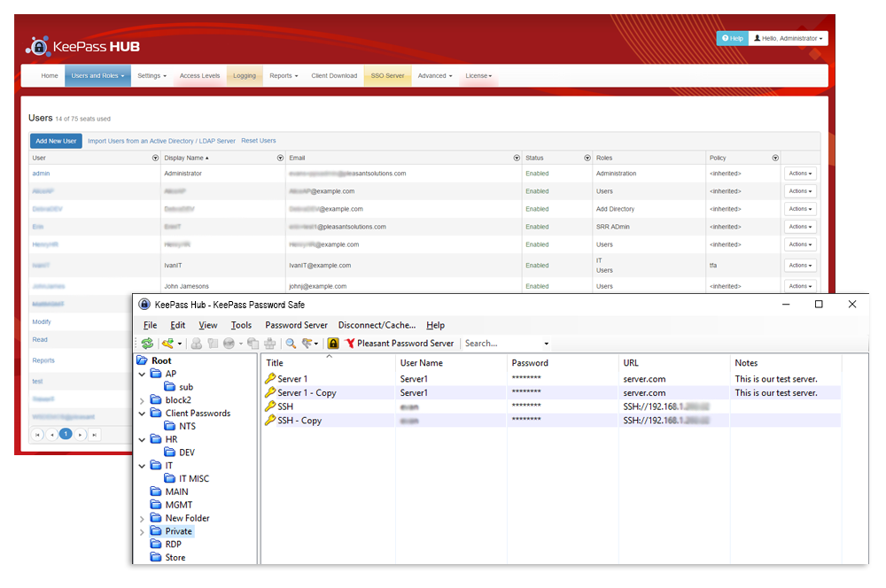This screenshot has height=588, width=886.
Task: Open Actions dropdown for IvanIT row
Action: point(800,266)
